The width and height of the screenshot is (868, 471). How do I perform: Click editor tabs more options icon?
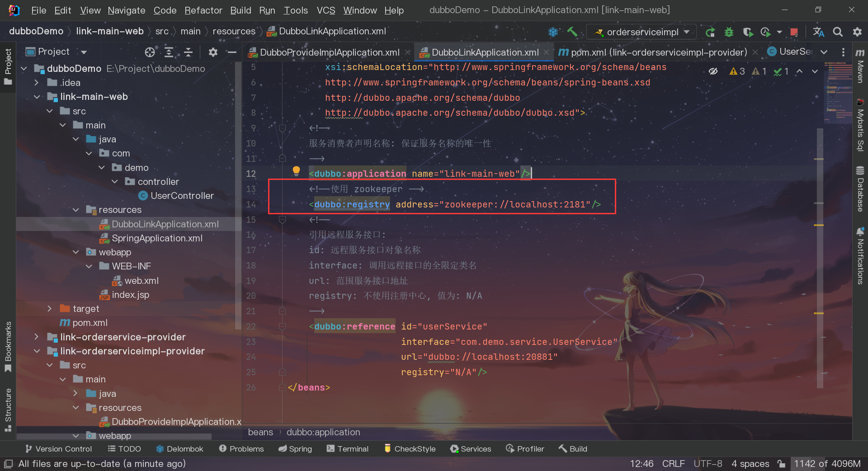point(843,52)
